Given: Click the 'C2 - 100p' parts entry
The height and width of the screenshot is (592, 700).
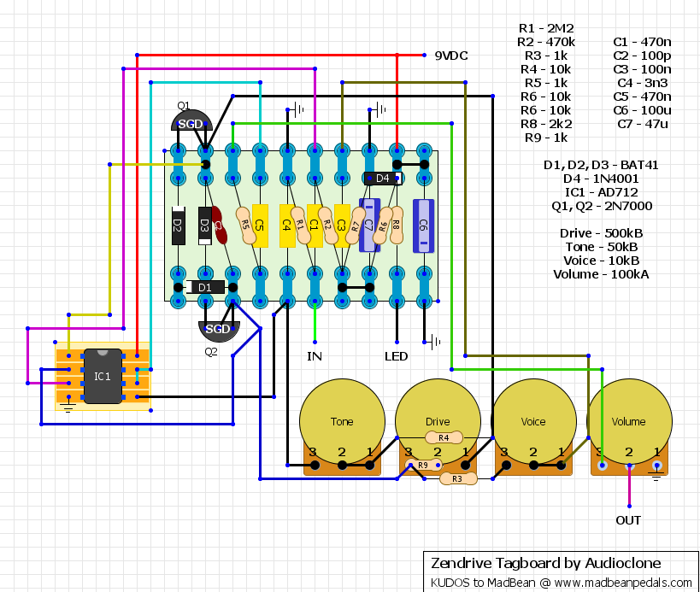Looking at the screenshot, I should [x=642, y=56].
